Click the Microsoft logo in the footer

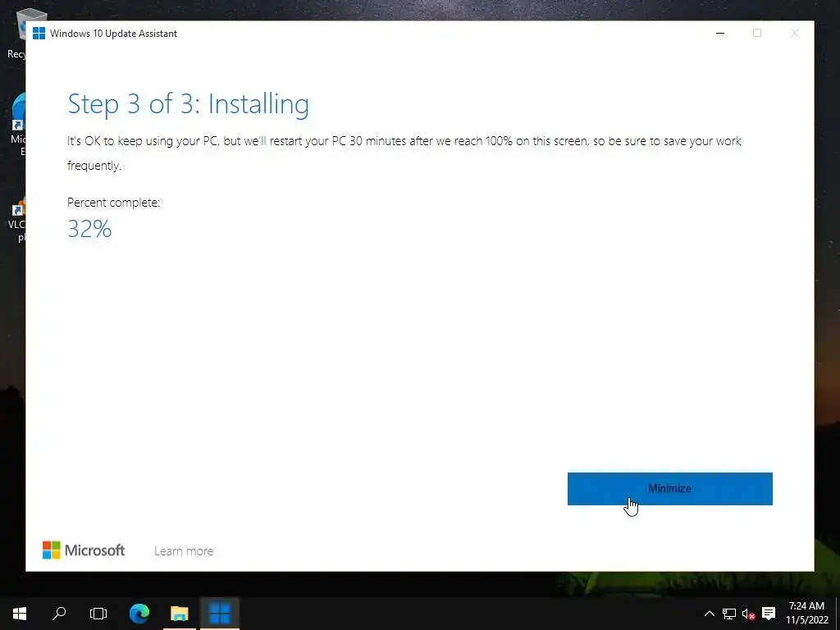(84, 550)
